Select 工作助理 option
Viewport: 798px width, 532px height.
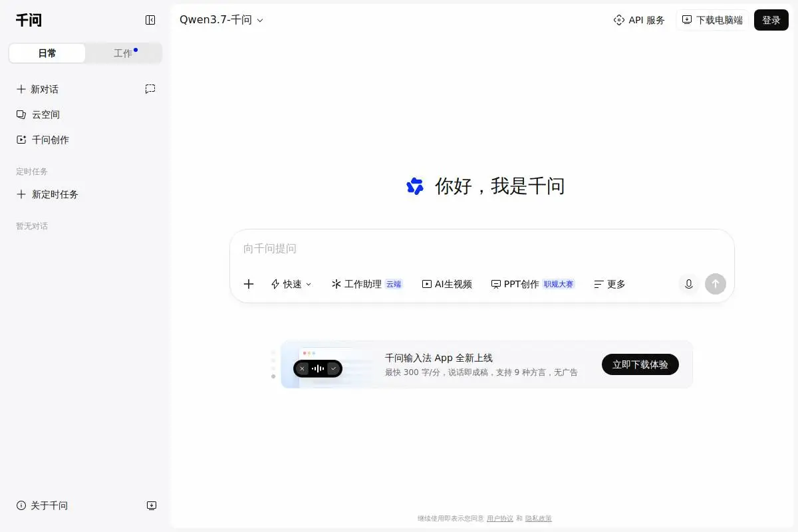click(x=366, y=284)
